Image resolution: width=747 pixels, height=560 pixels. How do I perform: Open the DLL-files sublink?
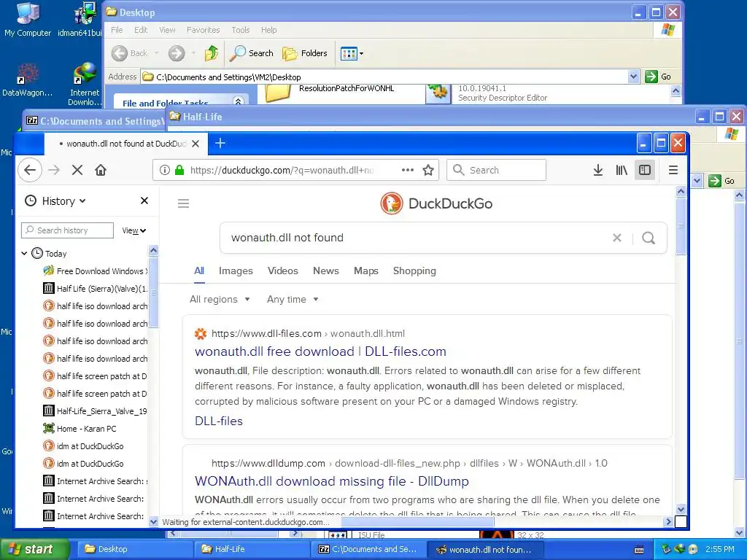pos(219,421)
